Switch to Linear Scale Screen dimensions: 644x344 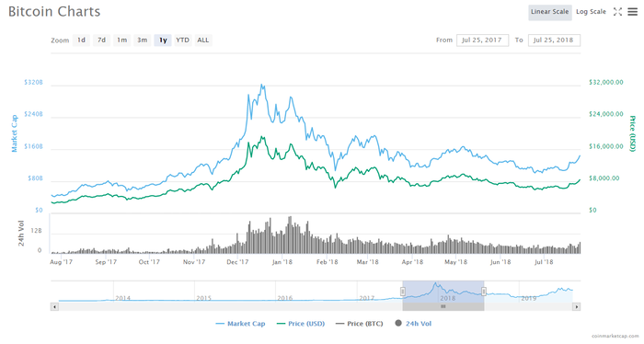pos(549,12)
